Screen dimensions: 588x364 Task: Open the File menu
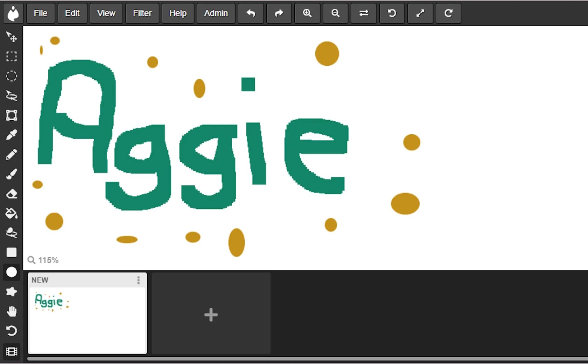pos(40,13)
